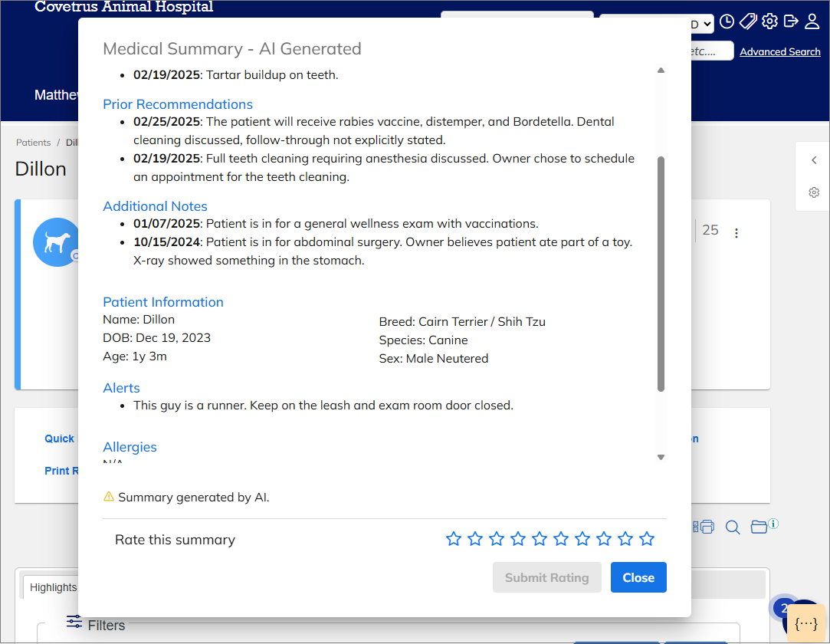Switch to the Highlights tab
The image size is (830, 644).
click(53, 586)
